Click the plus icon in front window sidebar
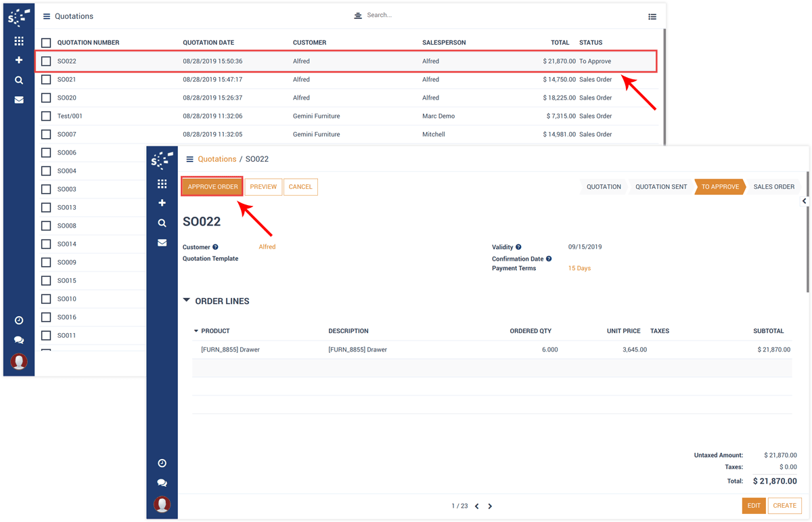Image resolution: width=812 pixels, height=522 pixels. 162,203
